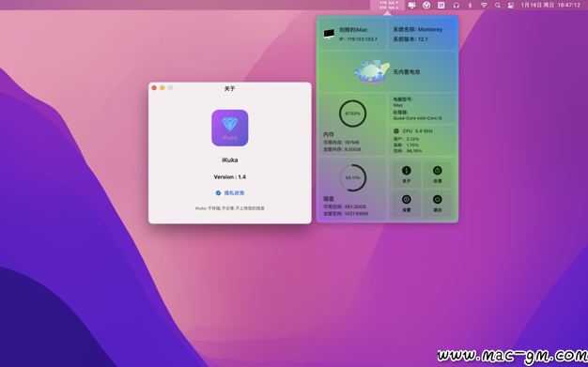Click the 系统: 1.70% CPU usage line
The width and height of the screenshot is (588, 367).
(406, 145)
